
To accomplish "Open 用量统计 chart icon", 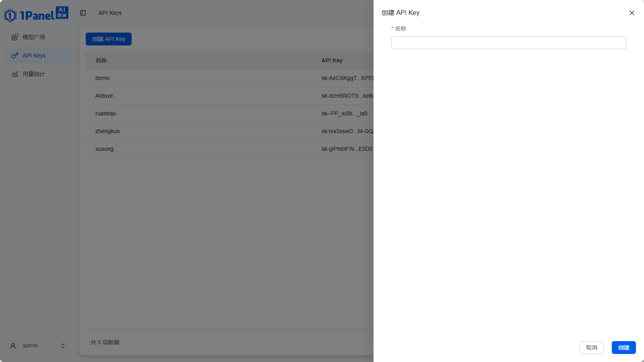I will [x=15, y=74].
